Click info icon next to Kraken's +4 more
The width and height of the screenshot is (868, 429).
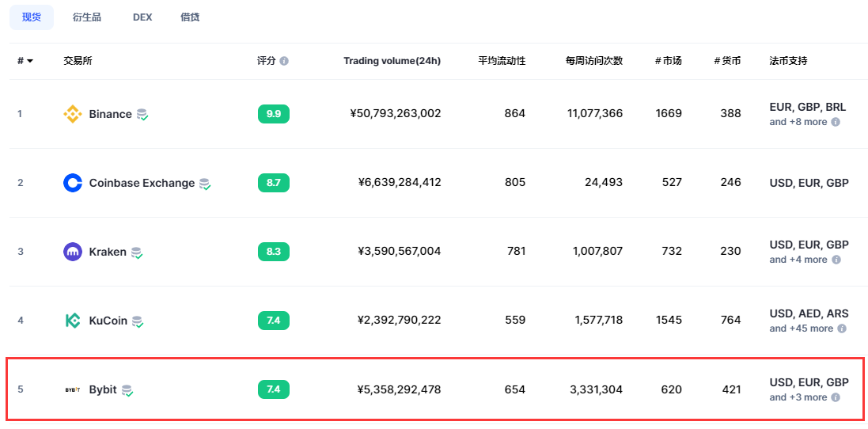pos(836,260)
